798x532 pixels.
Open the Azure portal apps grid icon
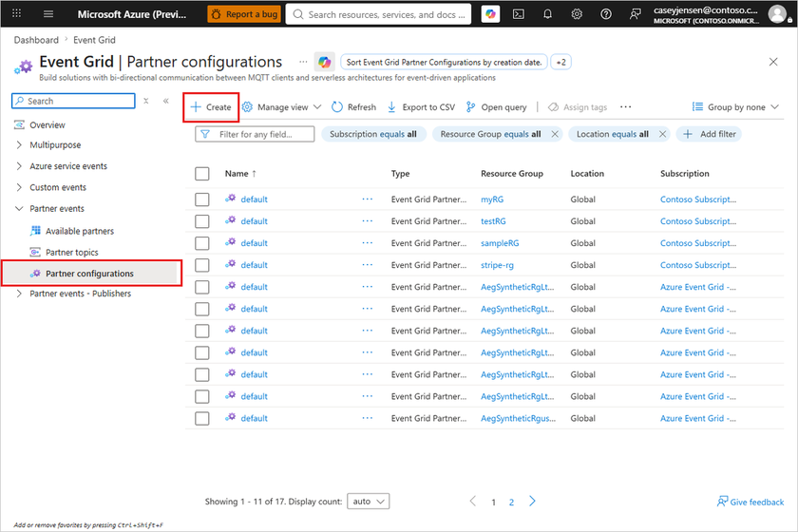(x=16, y=13)
